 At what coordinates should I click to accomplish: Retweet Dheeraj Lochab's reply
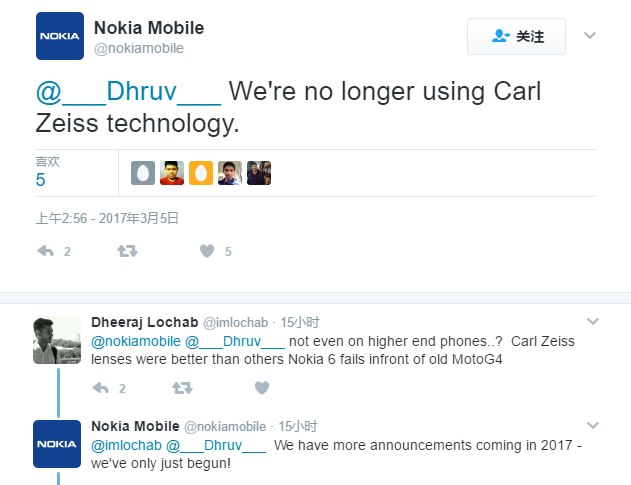[182, 388]
